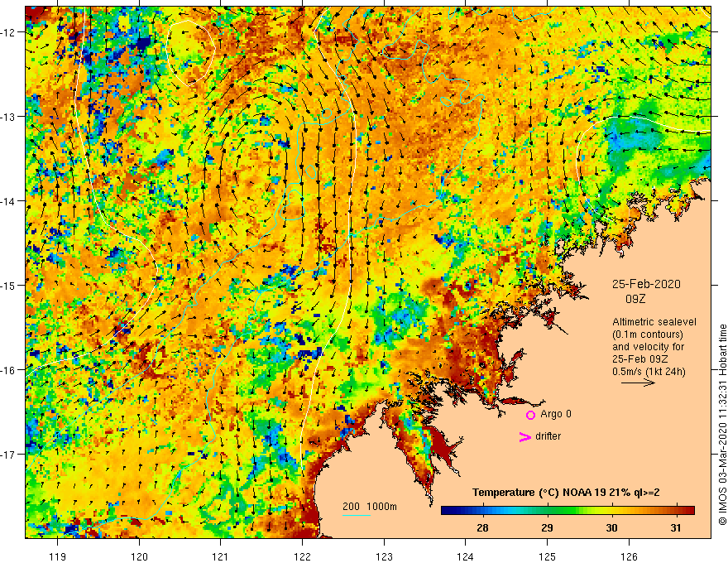Click the velocity scale arrow under 0.5m/s
This screenshot has height=563, width=728.
[638, 383]
